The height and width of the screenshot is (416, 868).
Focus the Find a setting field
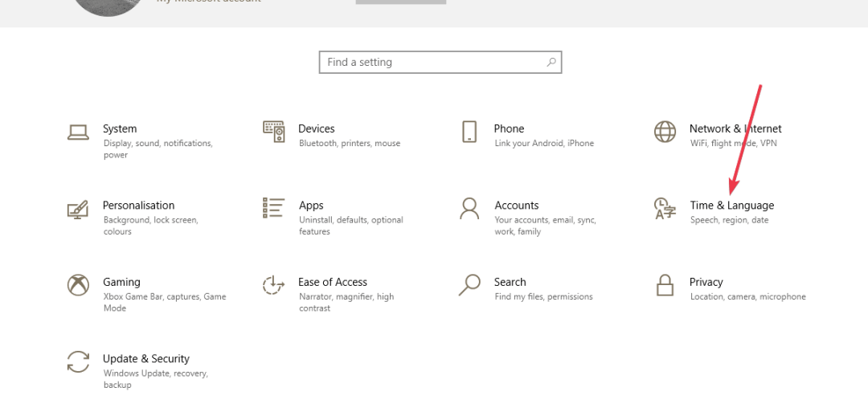[x=440, y=62]
